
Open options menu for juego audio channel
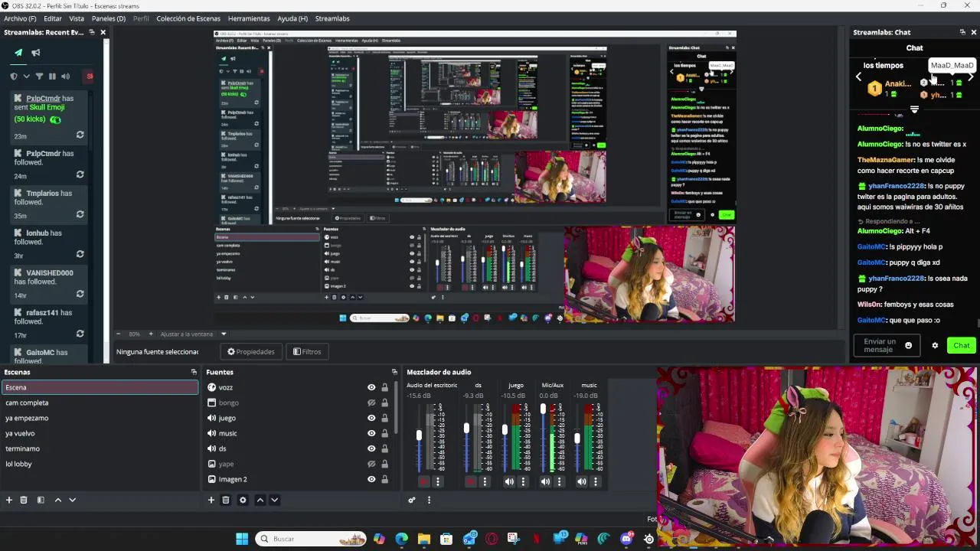coord(523,481)
